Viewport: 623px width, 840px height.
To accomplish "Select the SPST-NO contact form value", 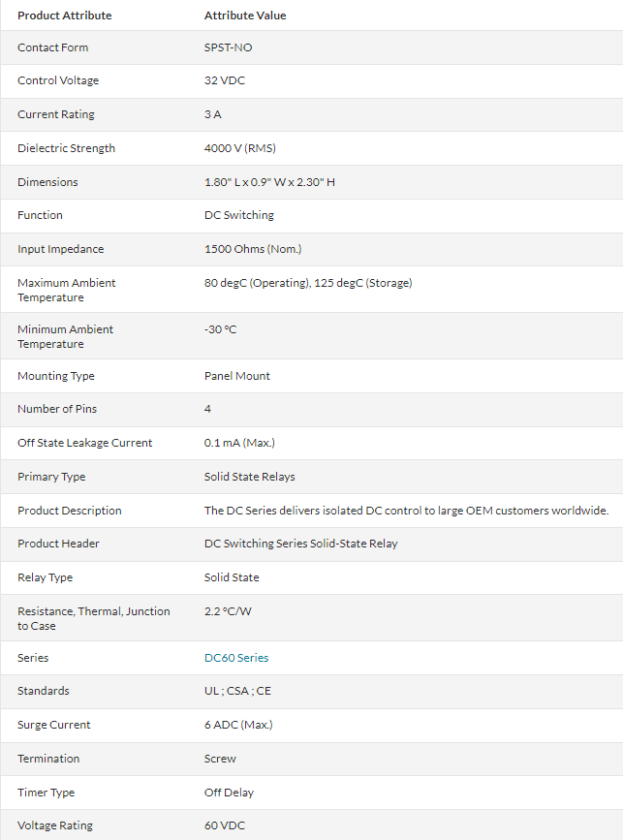I will (228, 47).
